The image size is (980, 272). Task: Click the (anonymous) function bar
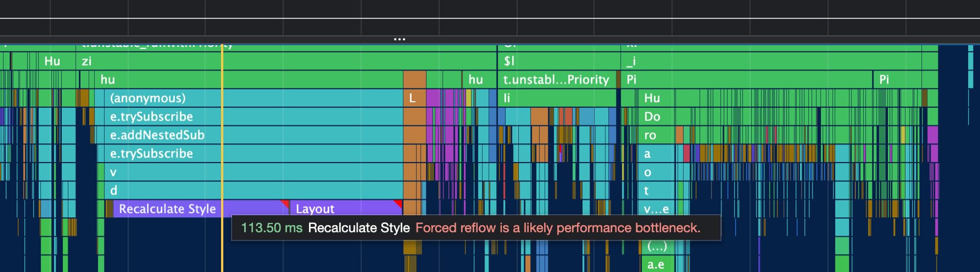(x=253, y=98)
